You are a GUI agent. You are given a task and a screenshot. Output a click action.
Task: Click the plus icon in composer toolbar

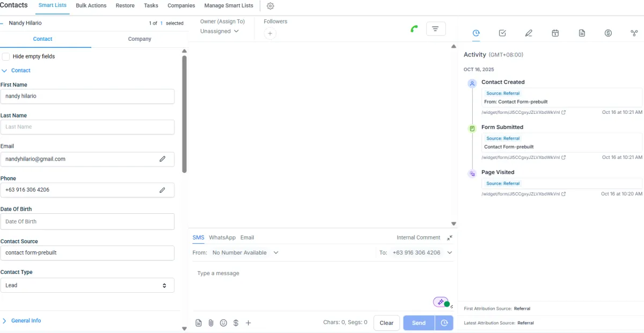[248, 323]
